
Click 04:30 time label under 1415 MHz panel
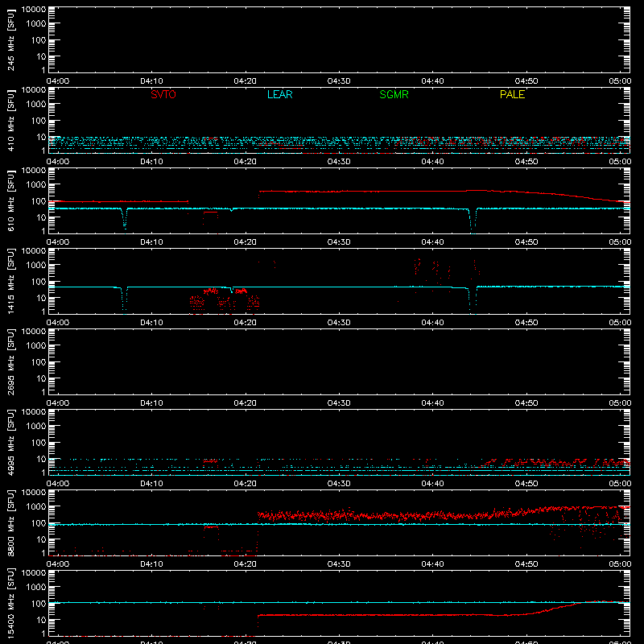pyautogui.click(x=339, y=323)
